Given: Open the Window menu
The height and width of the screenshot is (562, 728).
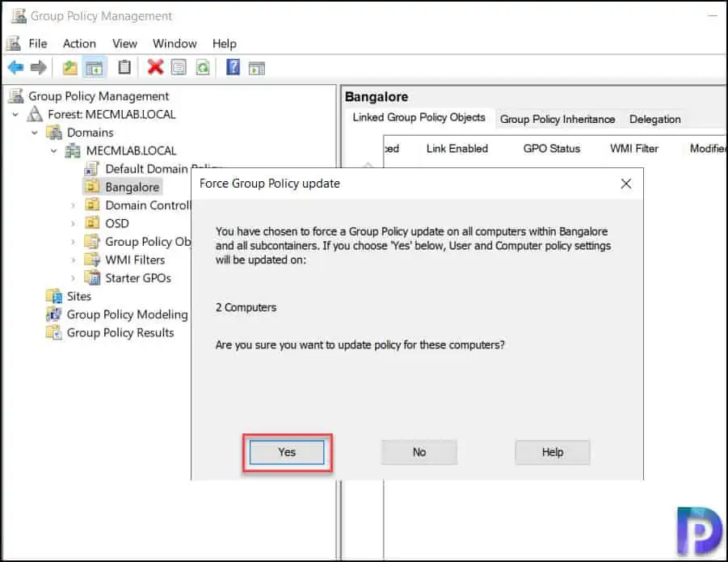Looking at the screenshot, I should tap(175, 44).
